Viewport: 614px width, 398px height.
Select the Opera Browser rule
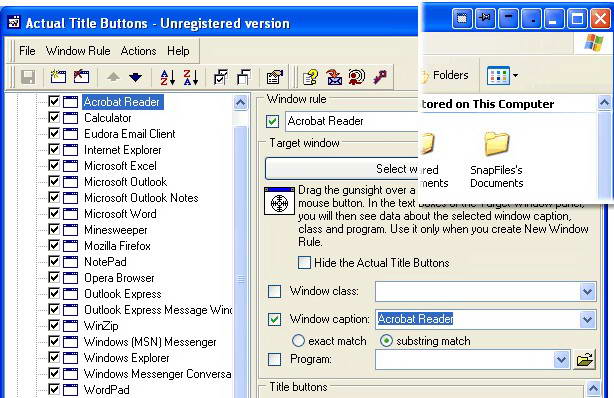coord(119,278)
